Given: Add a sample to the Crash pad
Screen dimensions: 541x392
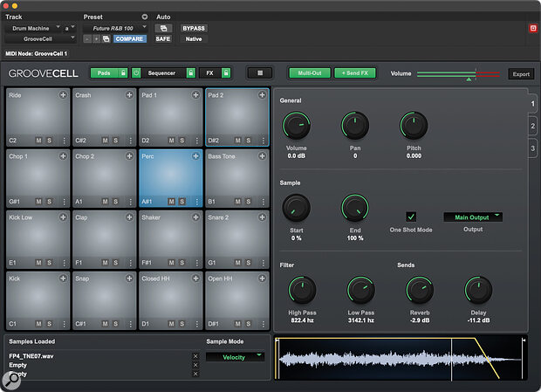Looking at the screenshot, I should point(129,95).
